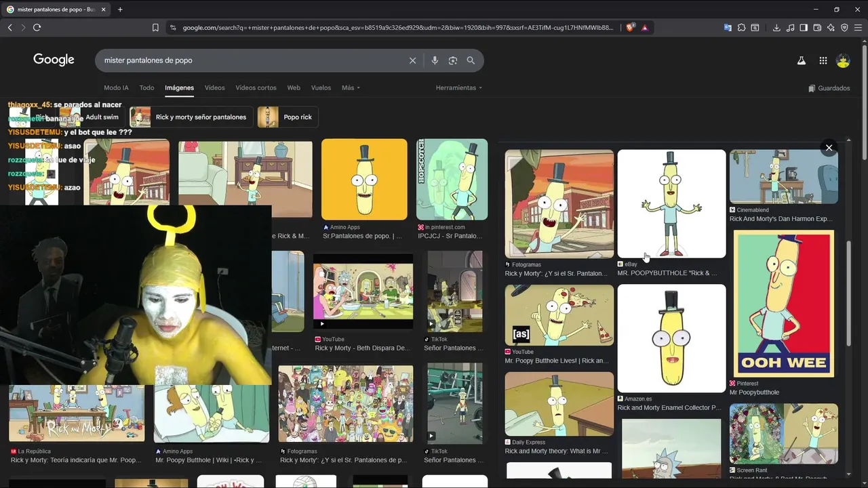Close the 'mister pantalones de popo' tab

pyautogui.click(x=102, y=9)
